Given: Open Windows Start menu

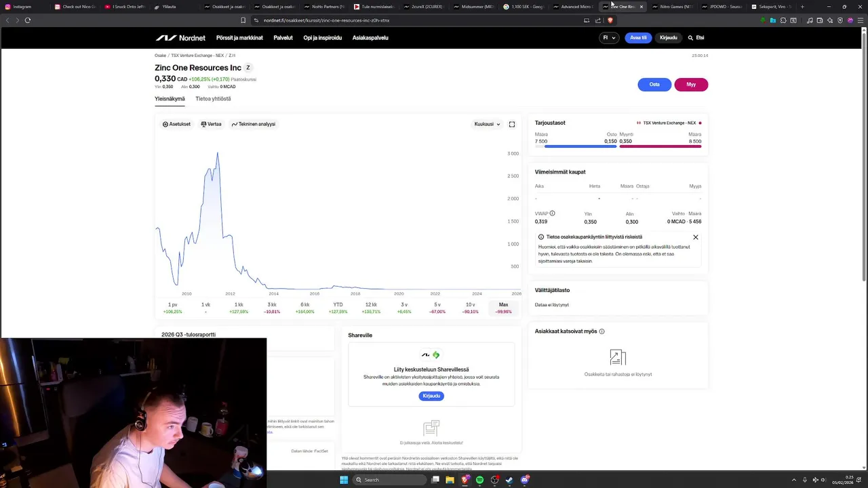Looking at the screenshot, I should [x=344, y=480].
